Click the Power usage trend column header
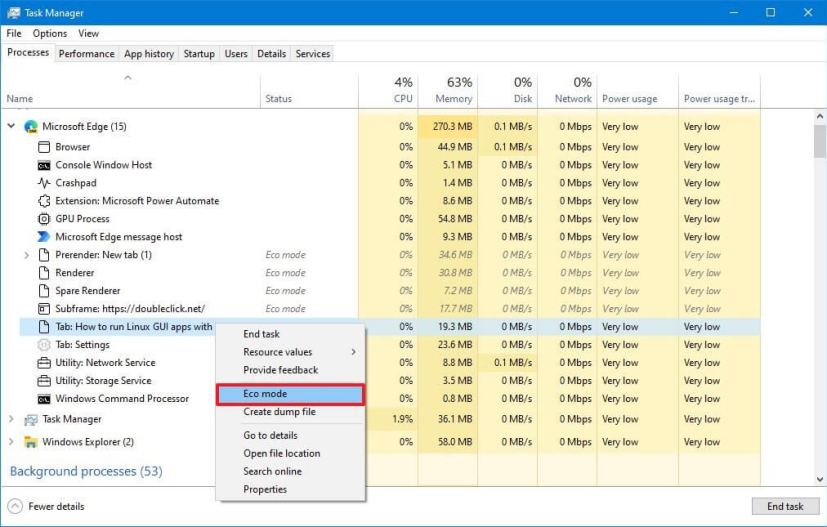Viewport: 827px width, 527px height. point(719,91)
